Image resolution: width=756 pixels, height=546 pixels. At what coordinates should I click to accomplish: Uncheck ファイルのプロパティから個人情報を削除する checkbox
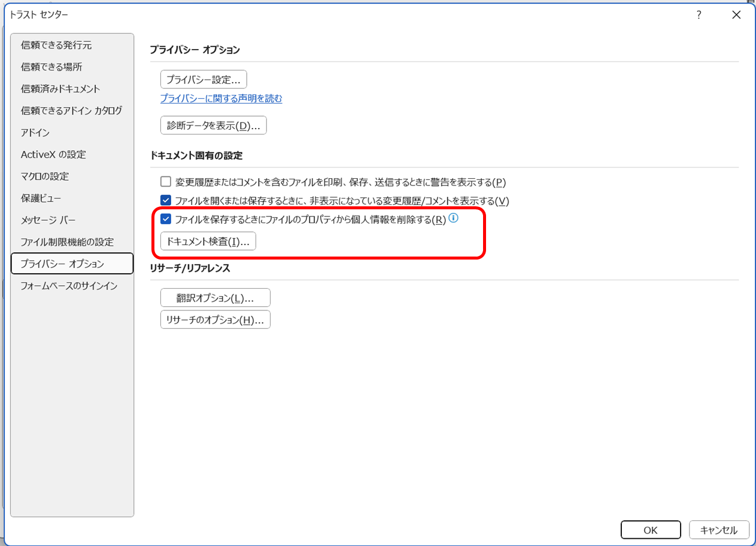tap(166, 219)
